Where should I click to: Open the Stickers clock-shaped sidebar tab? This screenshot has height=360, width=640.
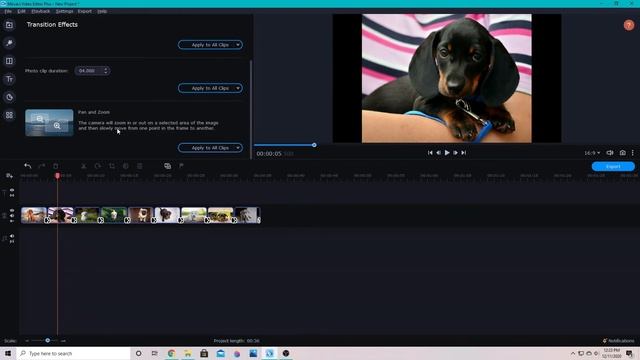[9, 97]
